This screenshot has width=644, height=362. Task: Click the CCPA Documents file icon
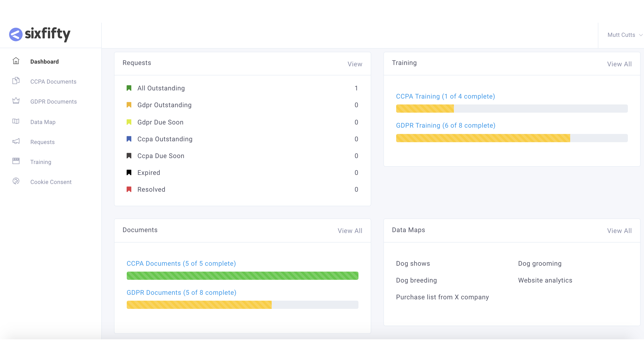click(16, 81)
